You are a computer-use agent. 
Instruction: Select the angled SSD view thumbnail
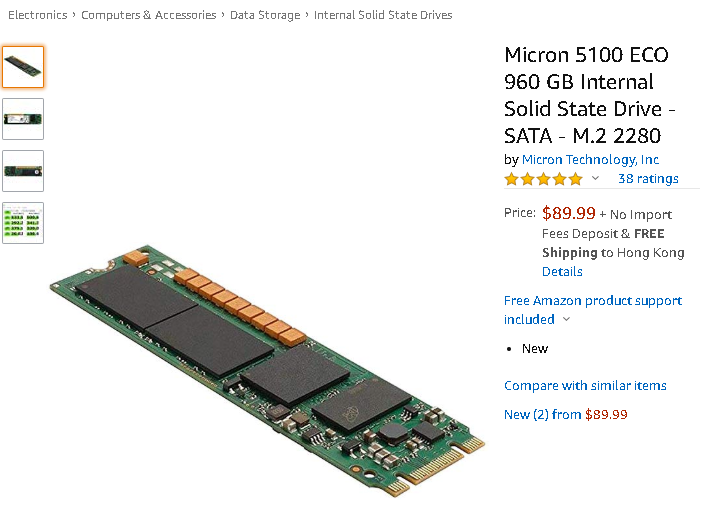point(23,67)
